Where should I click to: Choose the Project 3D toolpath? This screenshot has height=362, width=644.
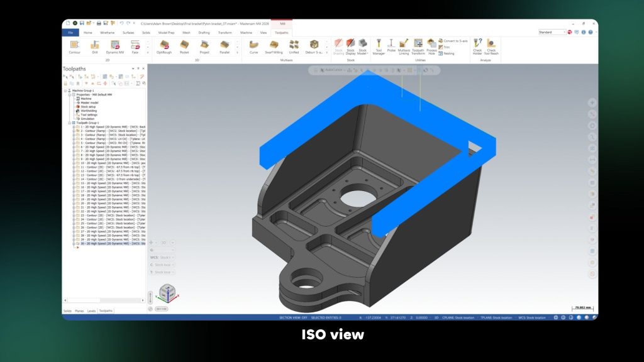pos(204,47)
